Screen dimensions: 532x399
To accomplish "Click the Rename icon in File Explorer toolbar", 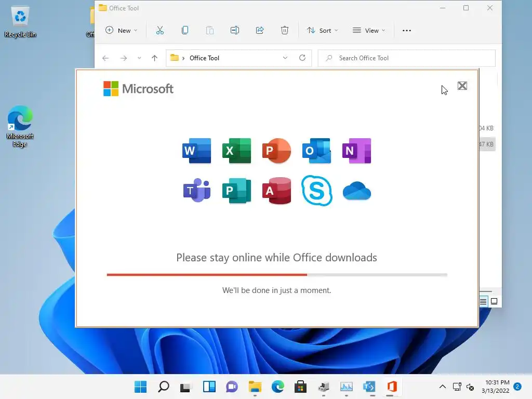I will coord(235,30).
